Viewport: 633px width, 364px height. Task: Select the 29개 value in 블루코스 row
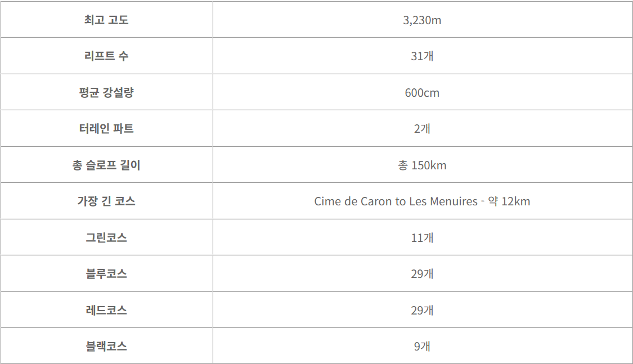coord(422,274)
